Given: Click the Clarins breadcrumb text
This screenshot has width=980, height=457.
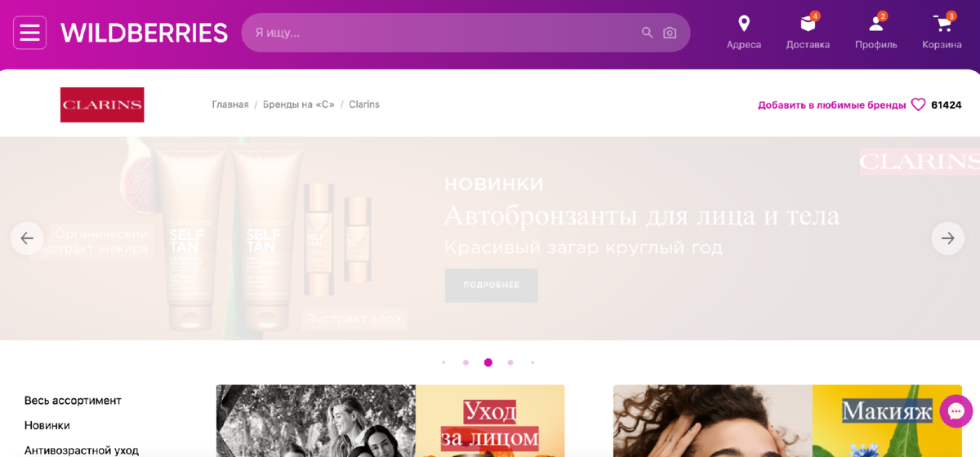Looking at the screenshot, I should point(364,104).
